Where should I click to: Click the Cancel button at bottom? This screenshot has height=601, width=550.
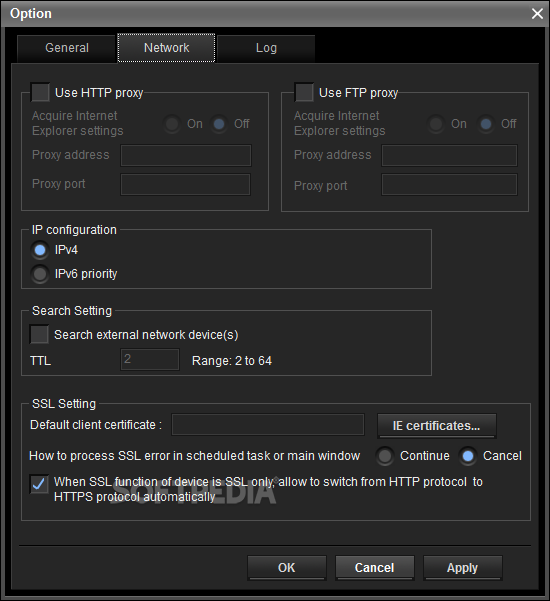(374, 568)
